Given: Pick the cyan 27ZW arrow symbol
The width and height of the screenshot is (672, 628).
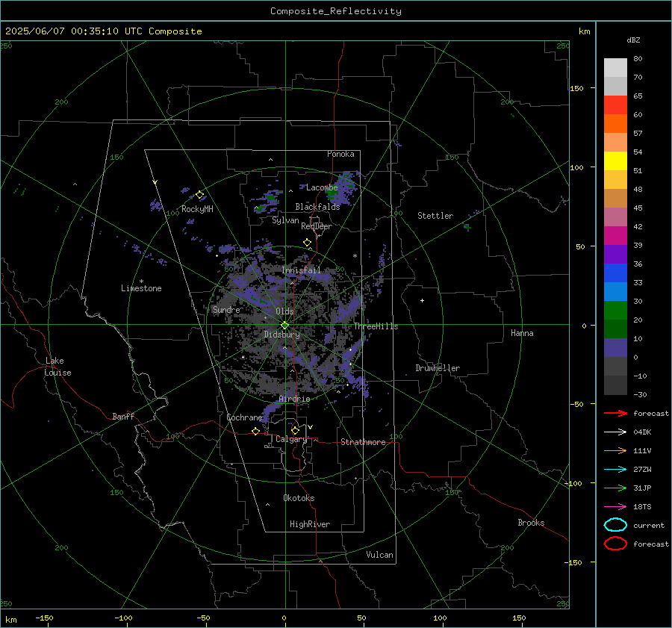Looking at the screenshot, I should (615, 470).
